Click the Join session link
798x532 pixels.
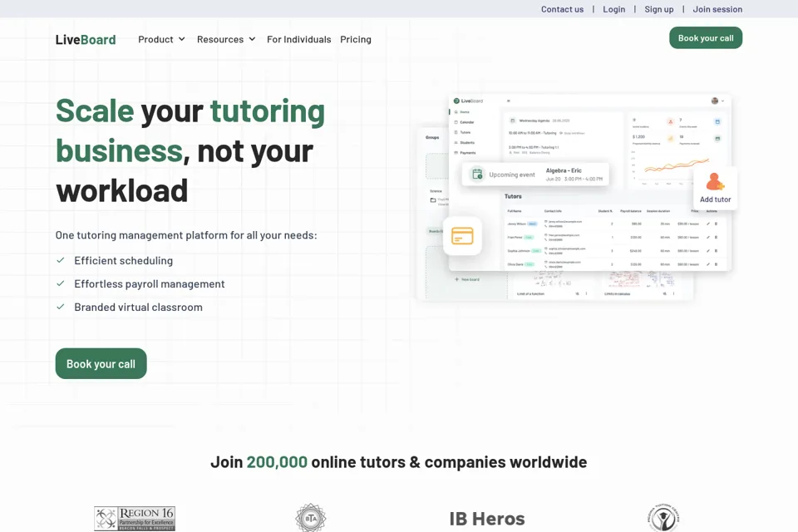coord(717,9)
